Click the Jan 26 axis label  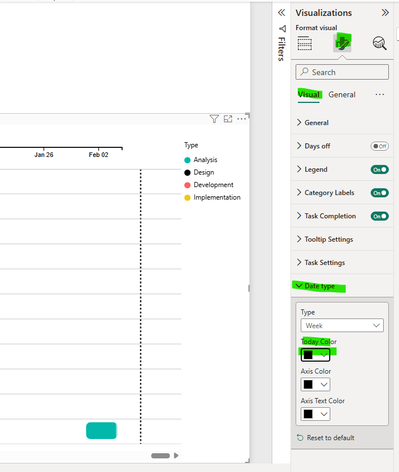tap(44, 155)
